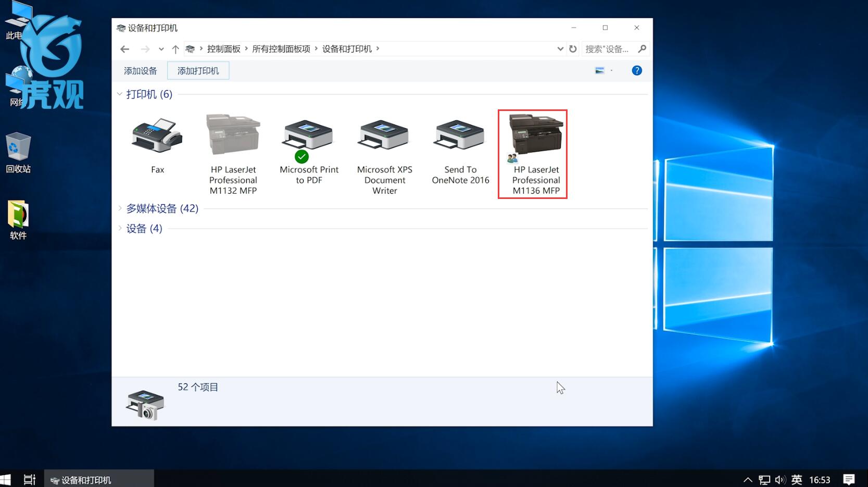Click 所有控制面板项 in the breadcrumb
Image resolution: width=868 pixels, height=487 pixels.
pyautogui.click(x=281, y=49)
